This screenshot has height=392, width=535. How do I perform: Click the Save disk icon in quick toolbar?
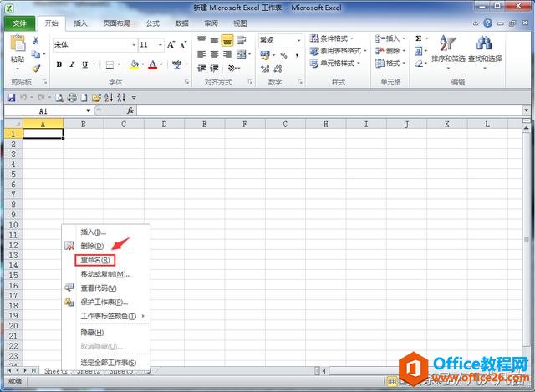tap(11, 98)
